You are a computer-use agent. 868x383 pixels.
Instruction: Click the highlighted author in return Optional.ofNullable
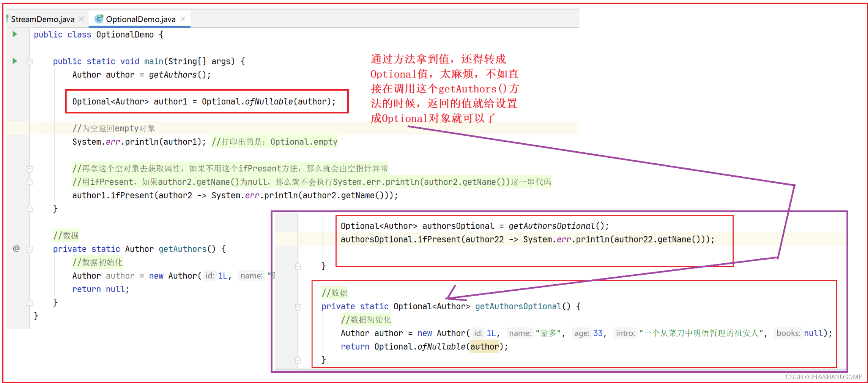click(x=484, y=347)
